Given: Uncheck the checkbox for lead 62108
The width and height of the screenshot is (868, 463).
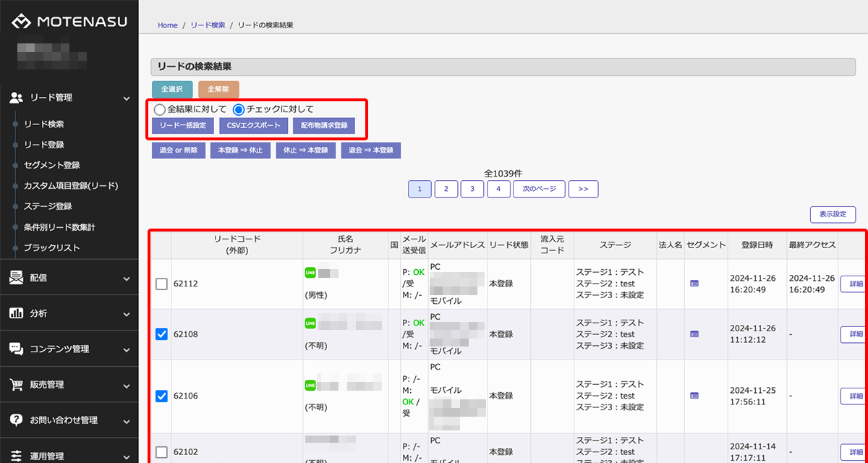Looking at the screenshot, I should point(162,334).
